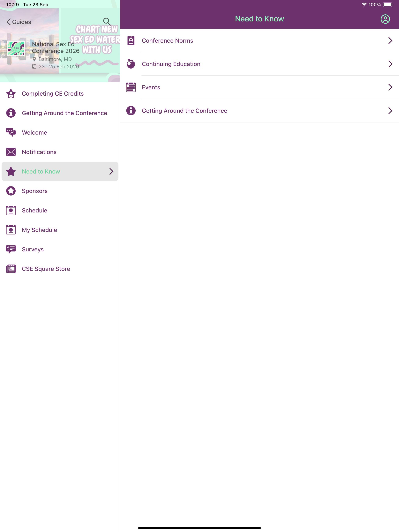Open the Notifications menu item
This screenshot has height=532, width=399.
pyautogui.click(x=60, y=152)
